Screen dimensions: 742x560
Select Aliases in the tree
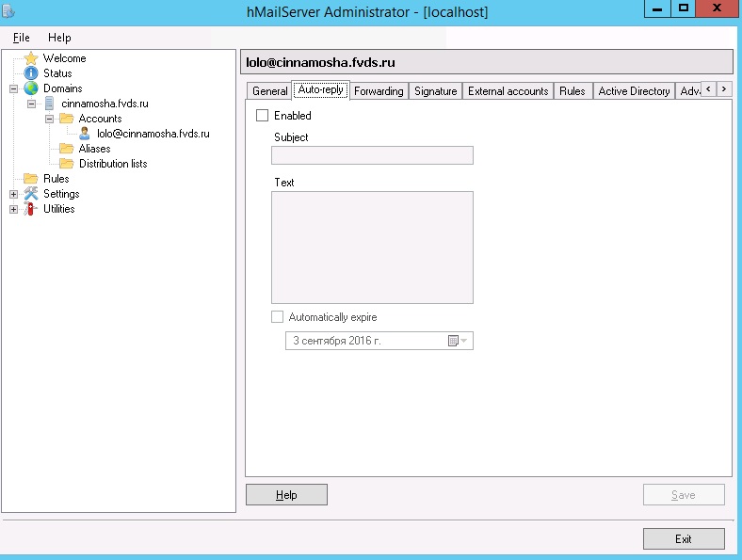point(95,149)
